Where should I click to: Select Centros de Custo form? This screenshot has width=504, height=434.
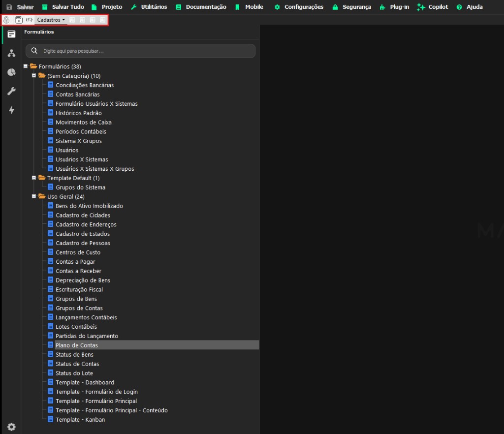(x=78, y=252)
